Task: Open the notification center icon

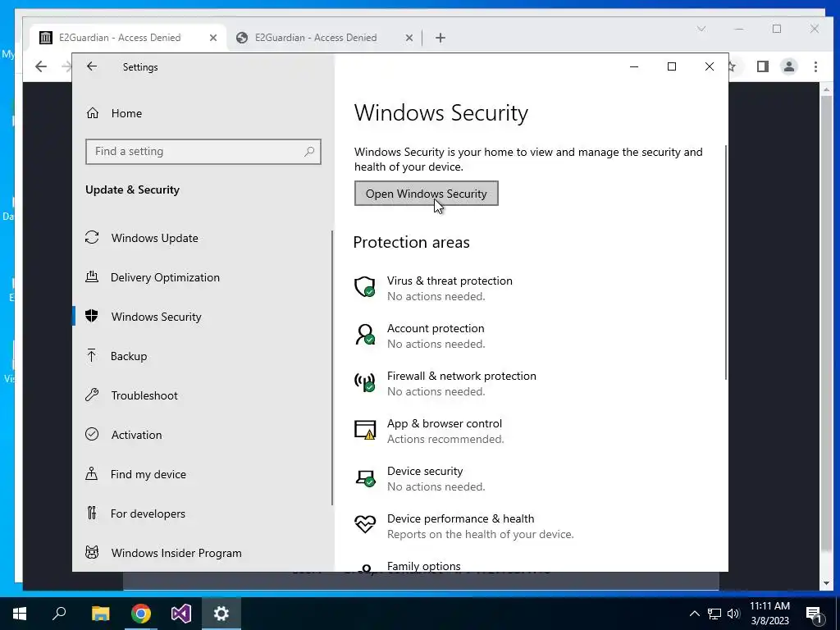Action: click(814, 614)
